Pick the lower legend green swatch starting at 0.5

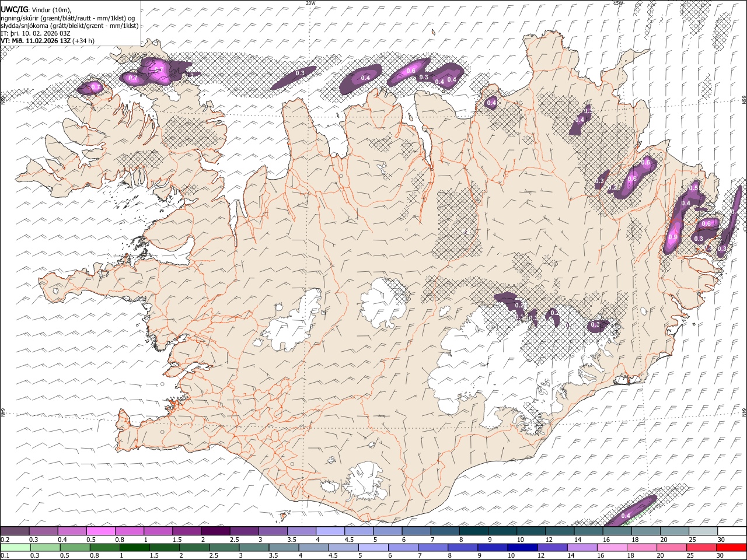tap(75, 547)
